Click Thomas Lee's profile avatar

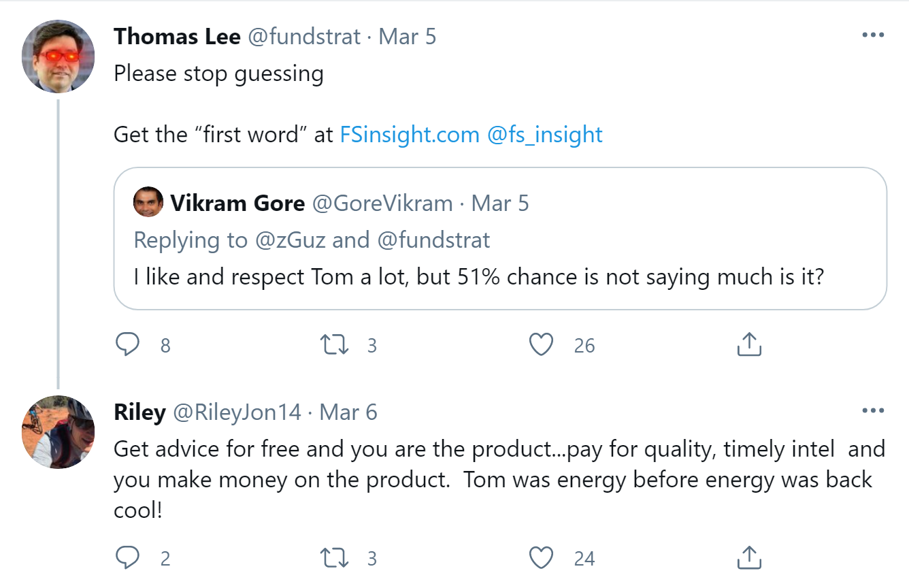pos(59,56)
